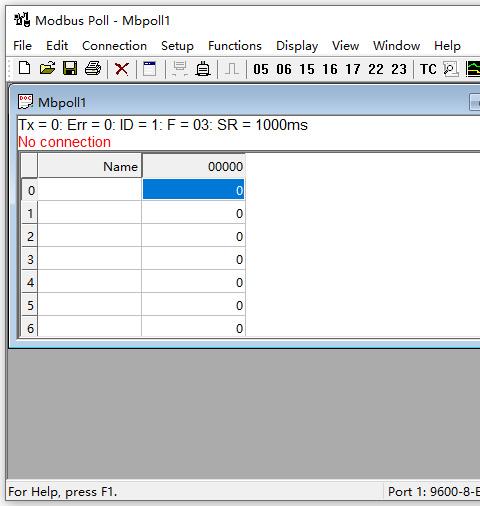Select function 16 toolbar button
The image size is (480, 506).
click(x=330, y=69)
